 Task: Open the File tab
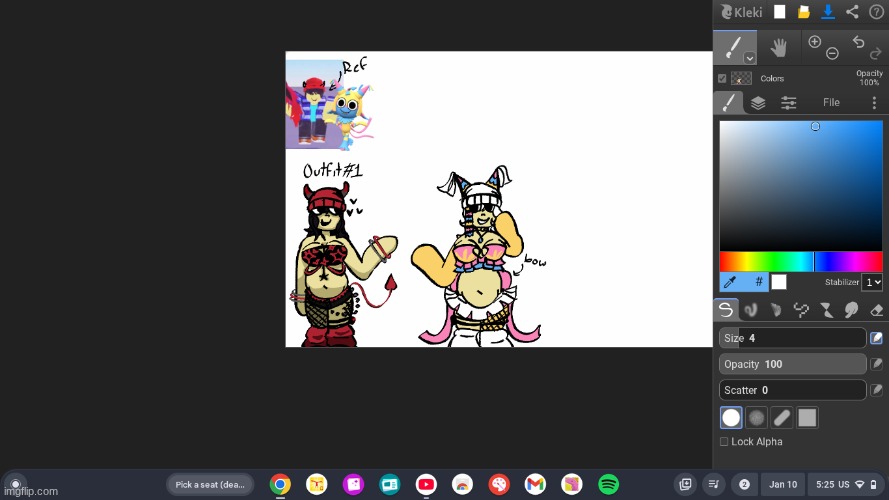coord(831,103)
